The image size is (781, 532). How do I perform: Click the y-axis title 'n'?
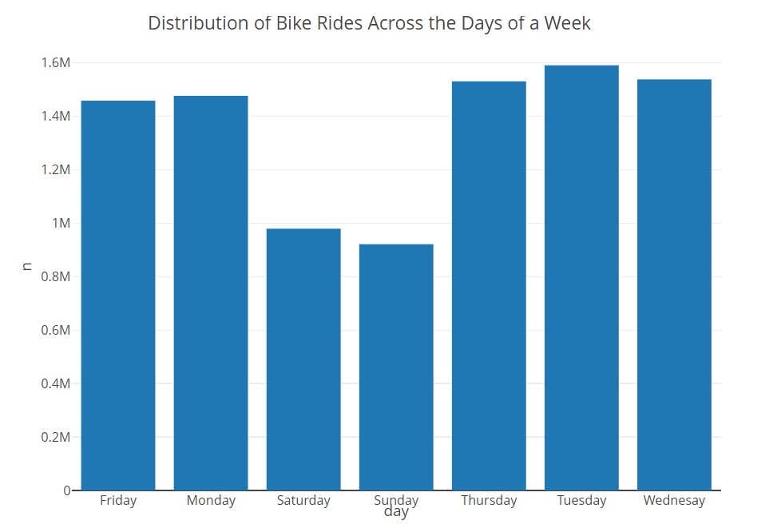(x=27, y=266)
